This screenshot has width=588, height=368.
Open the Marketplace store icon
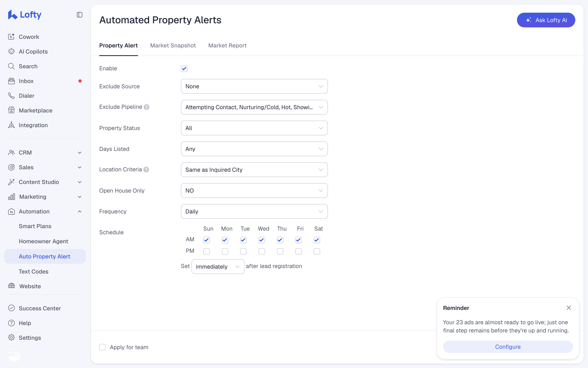click(11, 110)
